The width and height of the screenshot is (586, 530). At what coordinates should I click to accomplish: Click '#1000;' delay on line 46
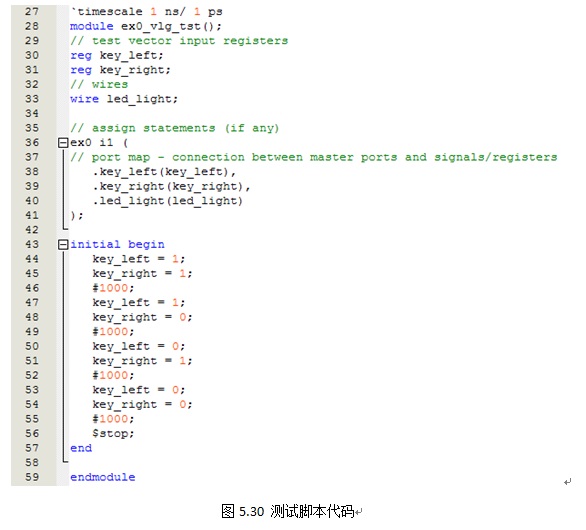tap(113, 288)
